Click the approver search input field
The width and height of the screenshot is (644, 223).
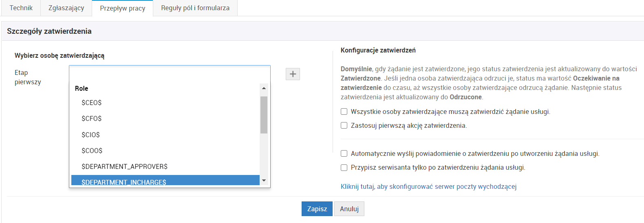170,73
